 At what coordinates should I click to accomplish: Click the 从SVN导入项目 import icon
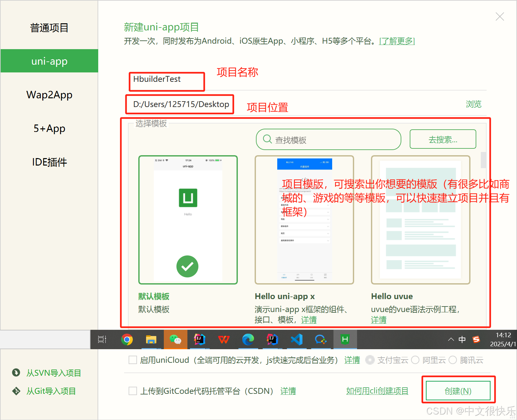tap(16, 372)
